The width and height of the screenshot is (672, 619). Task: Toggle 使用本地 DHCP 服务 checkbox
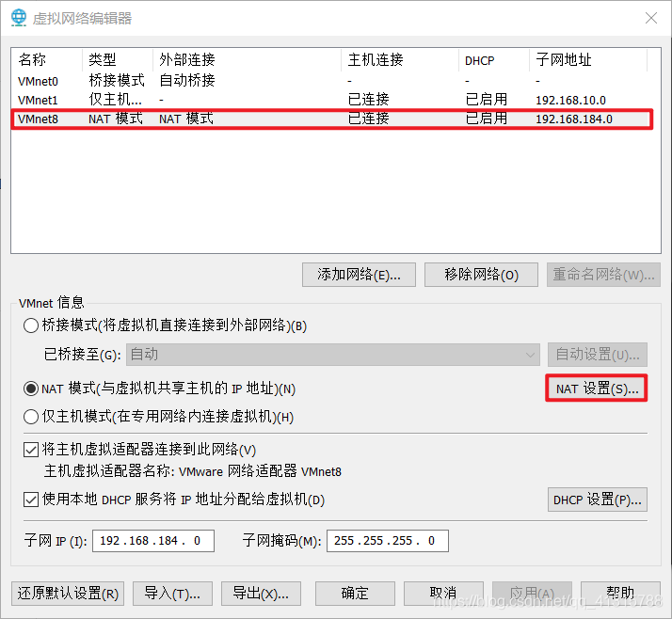[31, 500]
